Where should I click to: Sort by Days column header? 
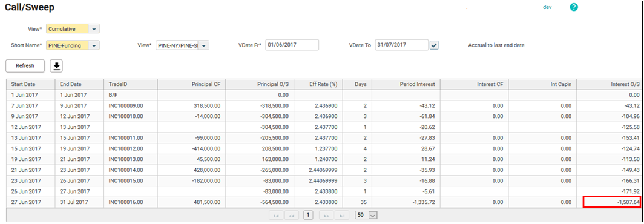click(x=357, y=84)
